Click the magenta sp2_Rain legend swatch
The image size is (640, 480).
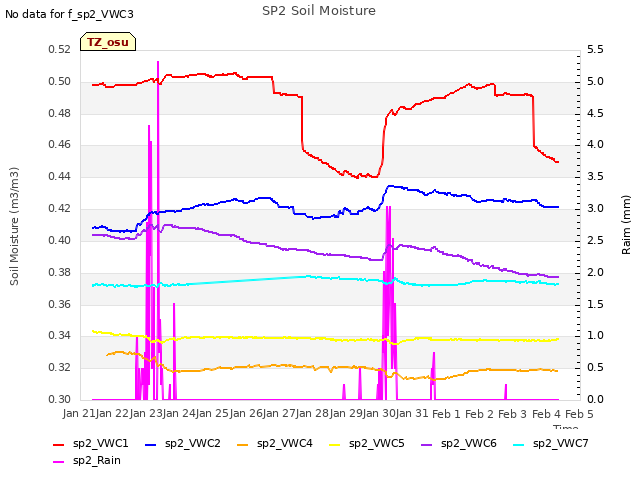tap(59, 462)
